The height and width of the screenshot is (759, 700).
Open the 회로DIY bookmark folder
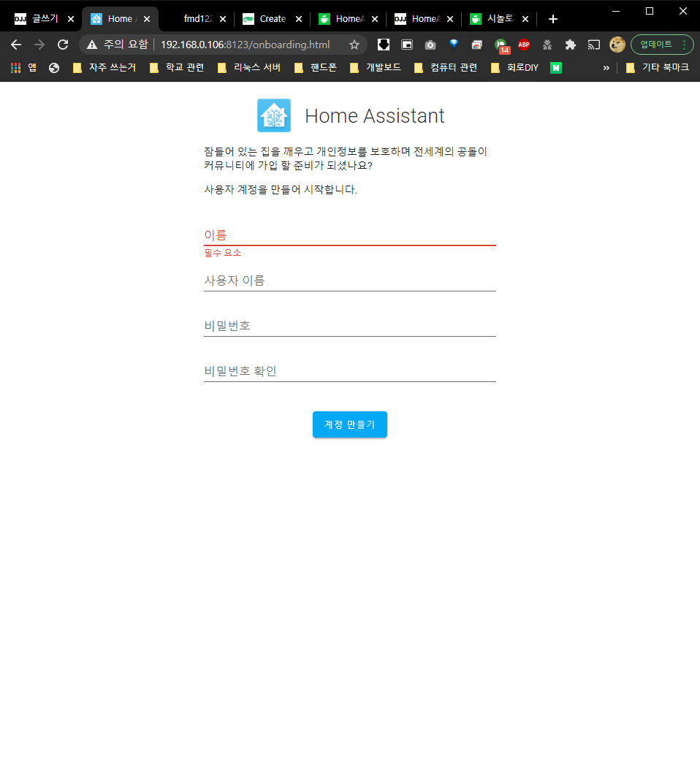coord(514,68)
